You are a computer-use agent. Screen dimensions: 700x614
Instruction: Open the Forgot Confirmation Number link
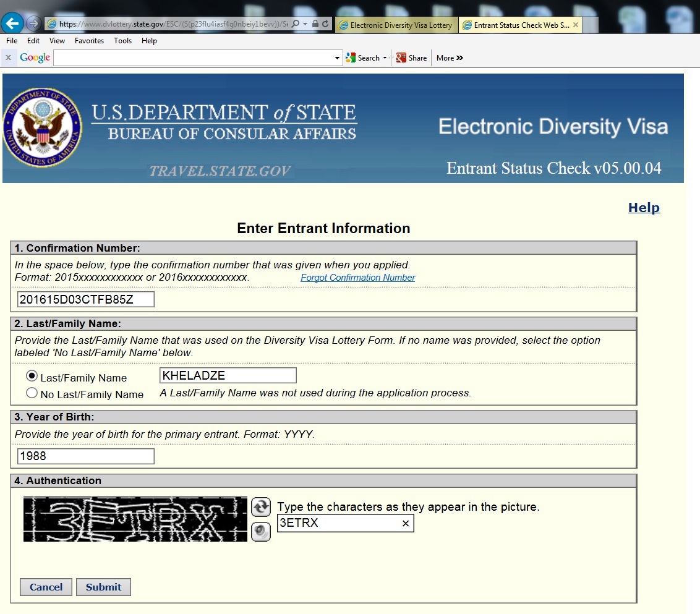pos(357,277)
